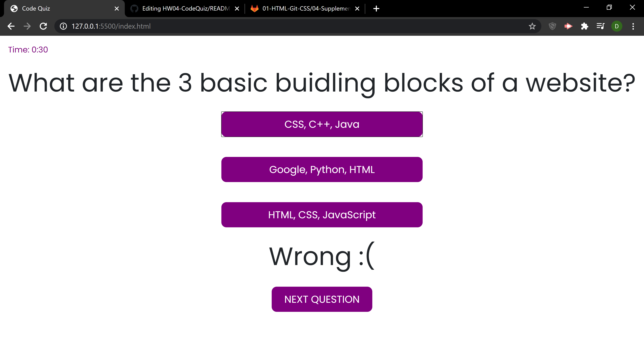Click the address bar URL field
Image resolution: width=644 pixels, height=342 pixels.
click(x=175, y=26)
